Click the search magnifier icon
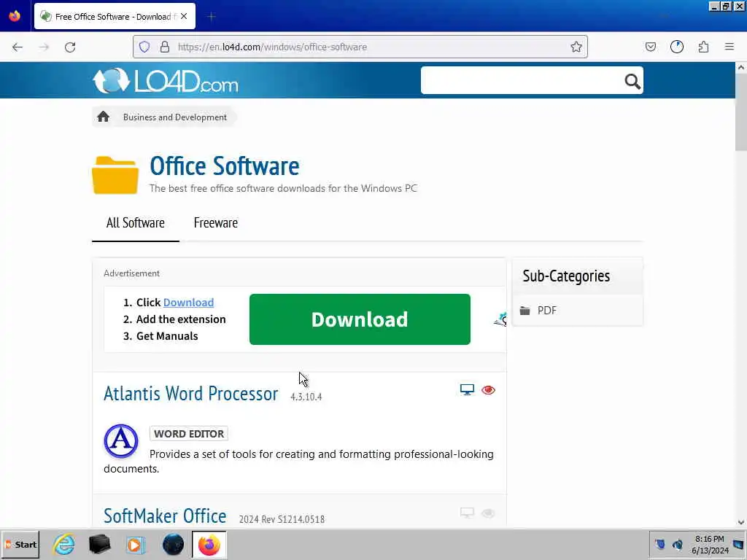 tap(632, 82)
